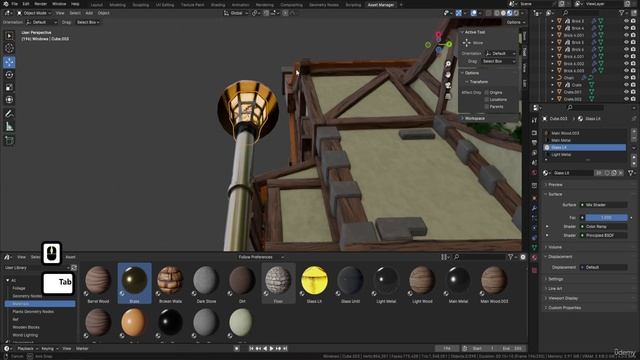Image resolution: width=640 pixels, height=360 pixels.
Task: Enable Affect Only Origins checkbox
Action: [x=487, y=93]
